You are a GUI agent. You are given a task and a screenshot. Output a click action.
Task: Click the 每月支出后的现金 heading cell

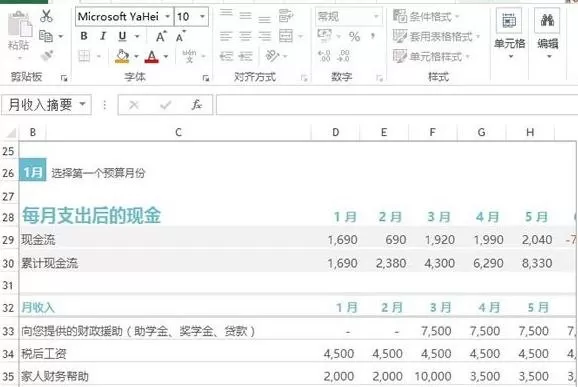[x=91, y=216]
